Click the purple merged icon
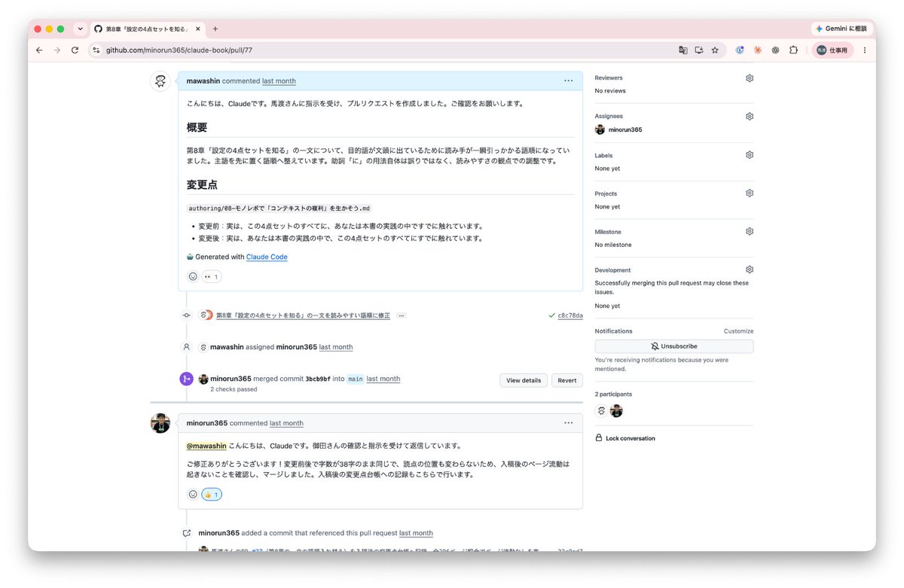 (x=186, y=379)
